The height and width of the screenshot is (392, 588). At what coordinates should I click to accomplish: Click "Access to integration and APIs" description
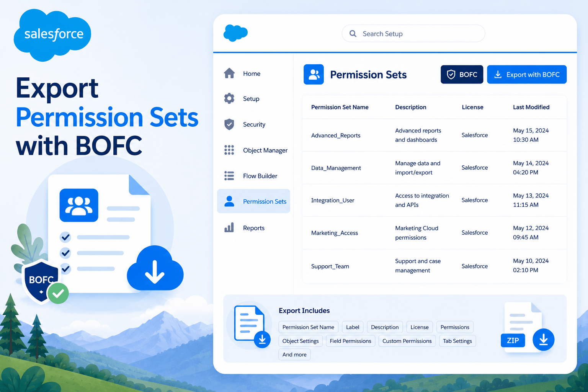422,200
